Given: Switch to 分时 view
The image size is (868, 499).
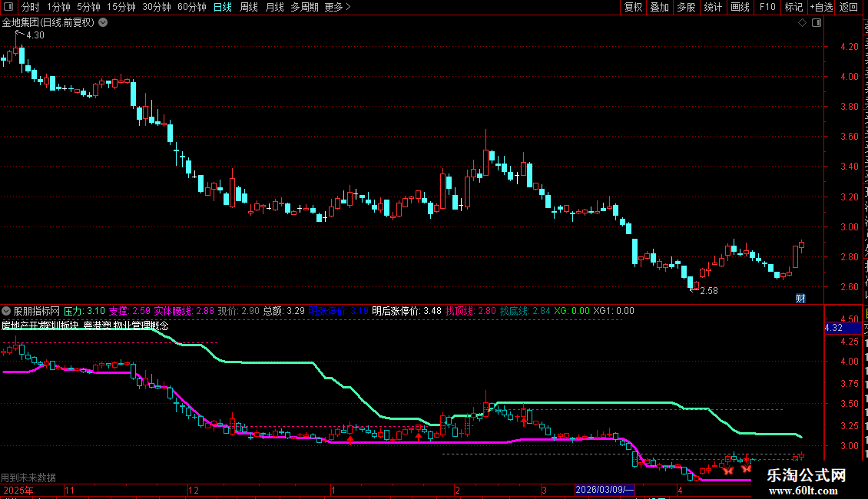Looking at the screenshot, I should coord(31,7).
